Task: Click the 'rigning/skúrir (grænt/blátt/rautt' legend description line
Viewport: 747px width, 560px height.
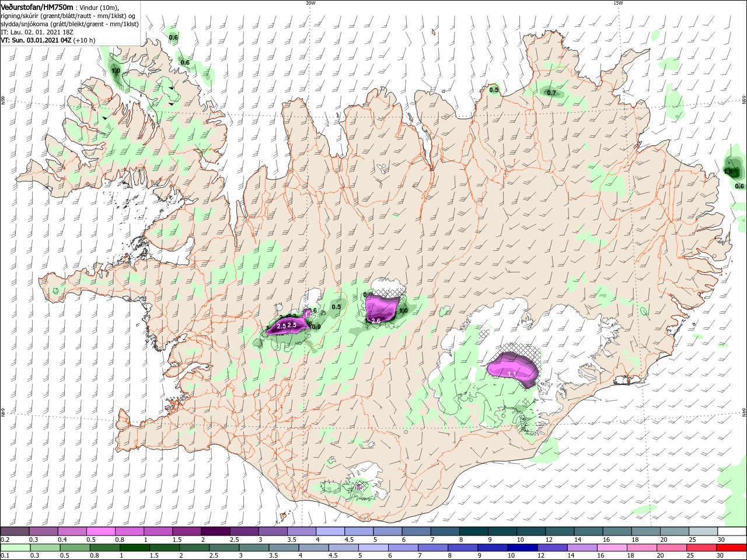Action: click(69, 16)
